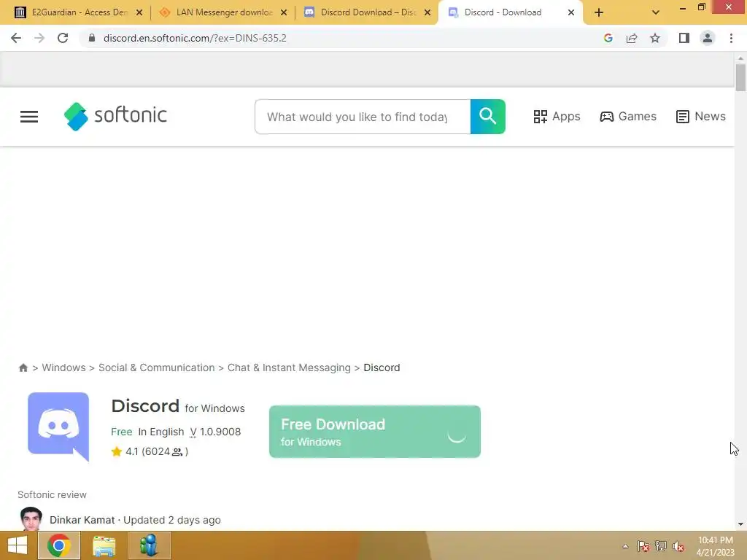Open Chrome three-dot menu
Screen dimensions: 747x560
point(731,38)
